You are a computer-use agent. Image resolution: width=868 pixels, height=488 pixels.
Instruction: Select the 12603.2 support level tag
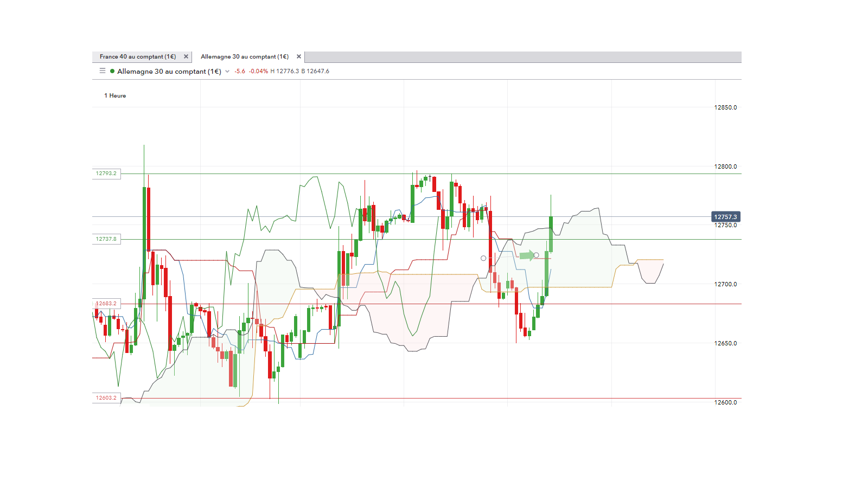point(106,398)
